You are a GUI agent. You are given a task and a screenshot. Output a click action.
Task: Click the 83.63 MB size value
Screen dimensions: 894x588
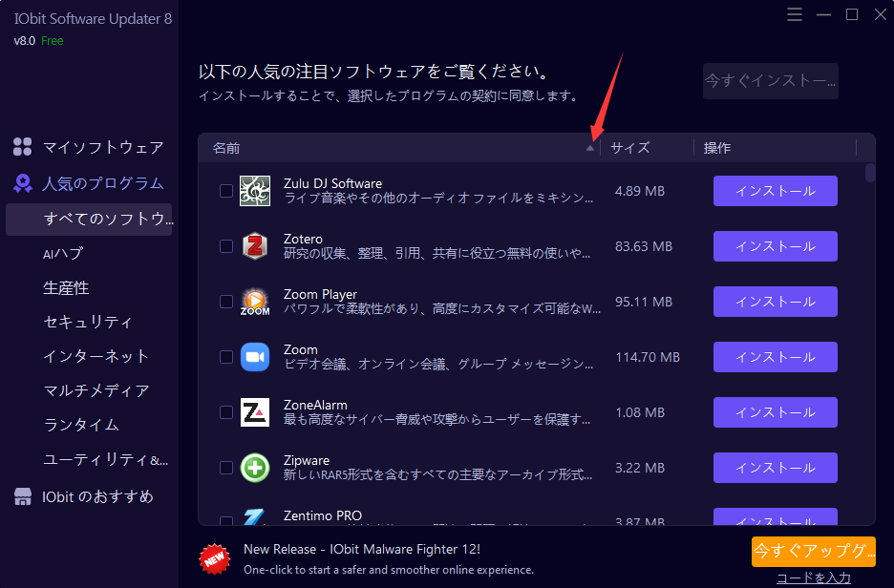click(x=644, y=246)
